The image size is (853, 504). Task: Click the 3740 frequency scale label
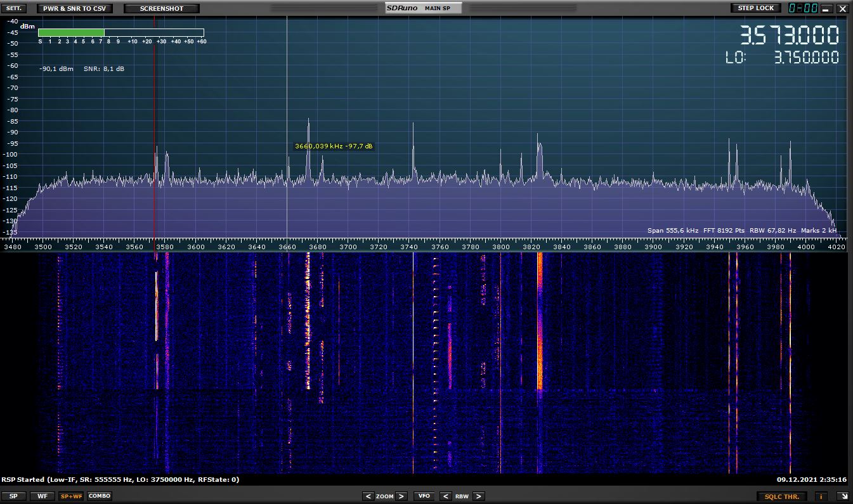409,247
